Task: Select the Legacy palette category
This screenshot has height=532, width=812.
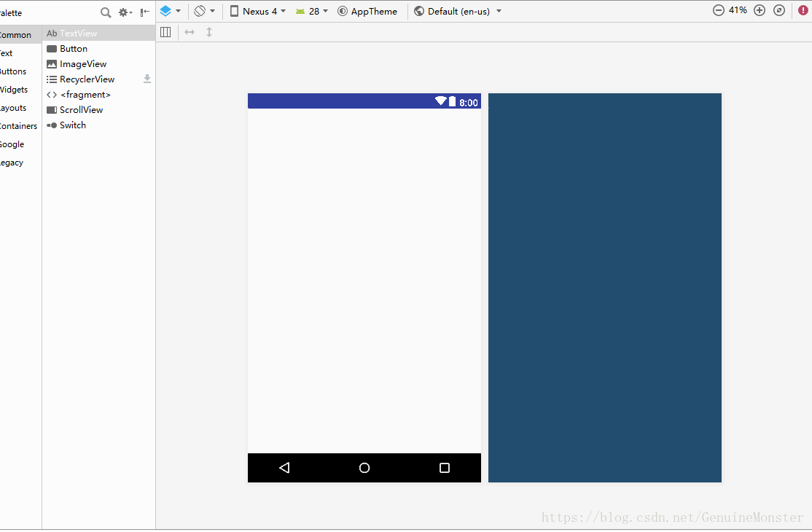Action: coord(20,163)
